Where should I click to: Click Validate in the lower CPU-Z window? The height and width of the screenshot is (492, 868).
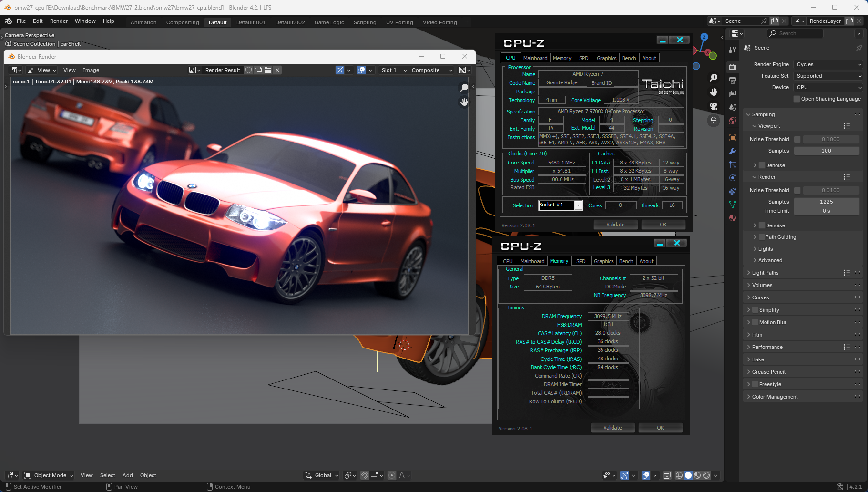[x=613, y=428]
